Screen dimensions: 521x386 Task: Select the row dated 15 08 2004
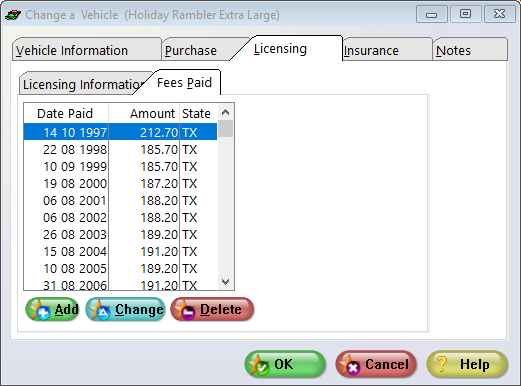point(120,251)
